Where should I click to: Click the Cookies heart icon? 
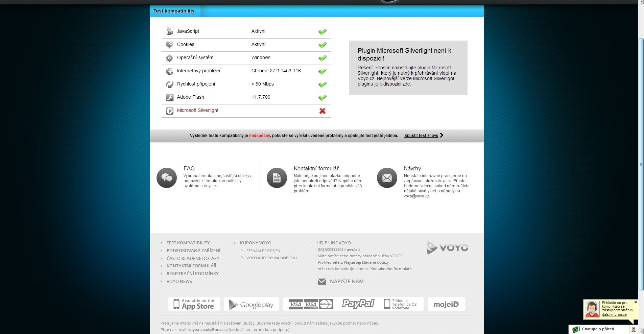(169, 45)
